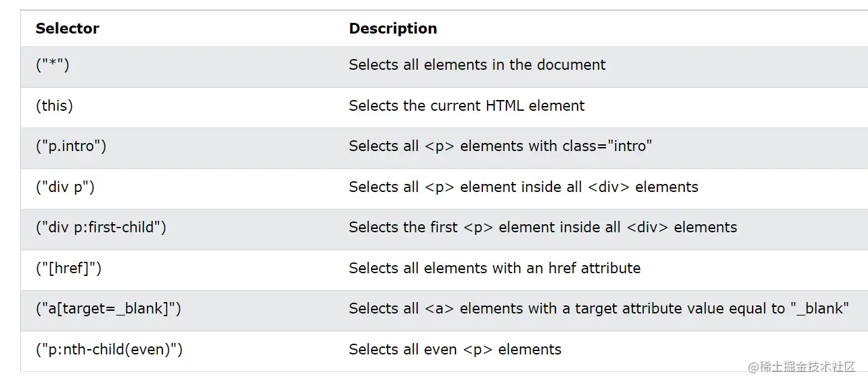Click the "Description" column header
The width and height of the screenshot is (868, 386).
point(392,28)
